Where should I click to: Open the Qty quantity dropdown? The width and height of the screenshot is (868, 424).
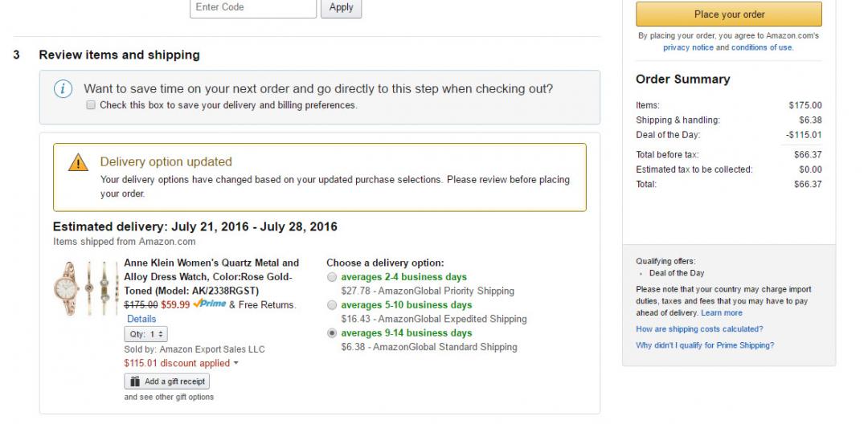click(145, 334)
